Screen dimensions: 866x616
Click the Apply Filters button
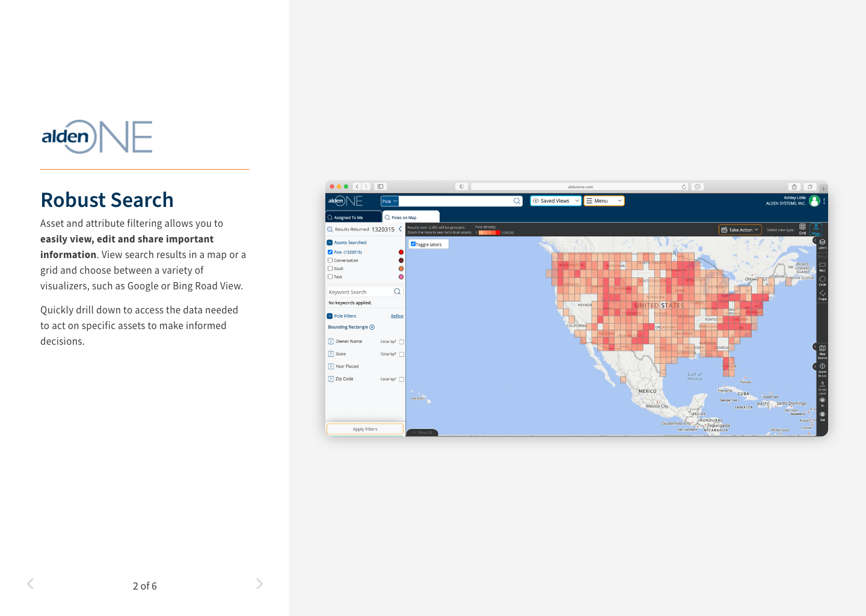(365, 429)
